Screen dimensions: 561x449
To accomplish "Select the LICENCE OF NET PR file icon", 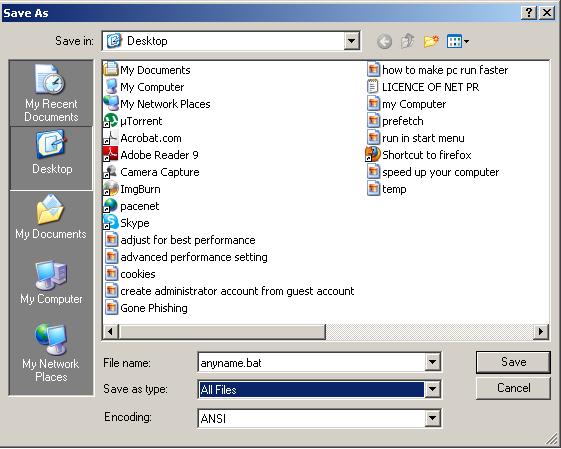I will [373, 87].
